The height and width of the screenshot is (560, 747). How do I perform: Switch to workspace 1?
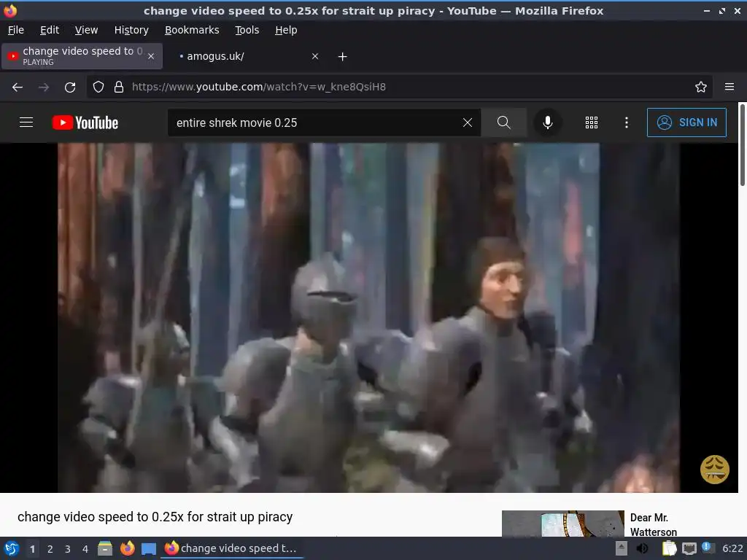32,549
